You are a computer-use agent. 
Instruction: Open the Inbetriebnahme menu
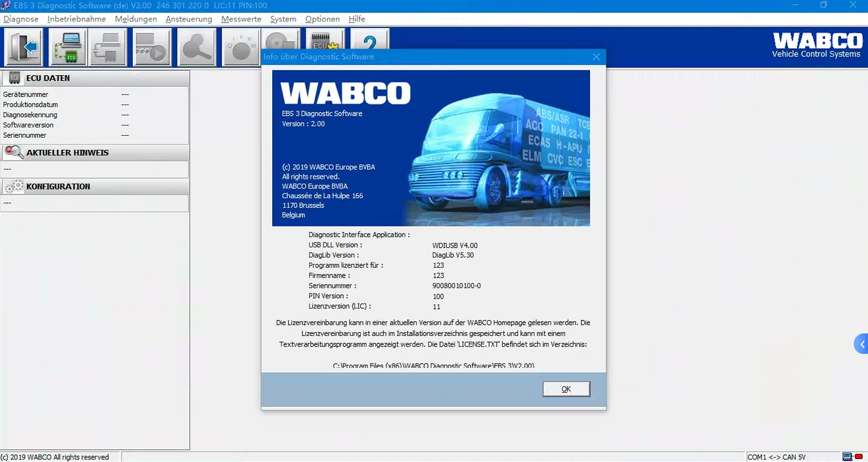pos(77,19)
